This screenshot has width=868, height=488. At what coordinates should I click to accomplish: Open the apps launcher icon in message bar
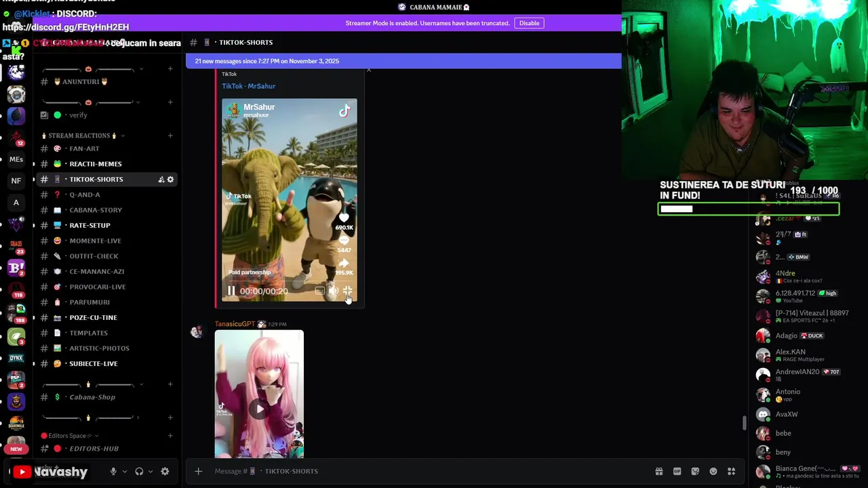(x=732, y=471)
